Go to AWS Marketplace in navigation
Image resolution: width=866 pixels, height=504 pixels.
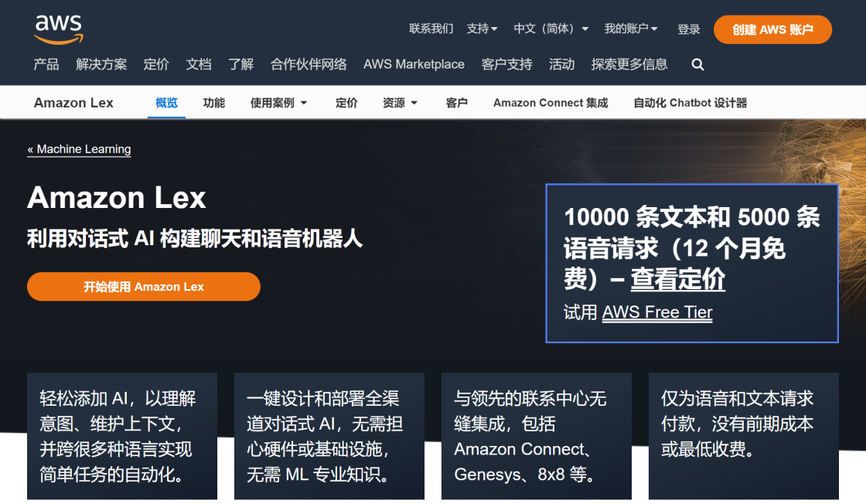point(414,64)
